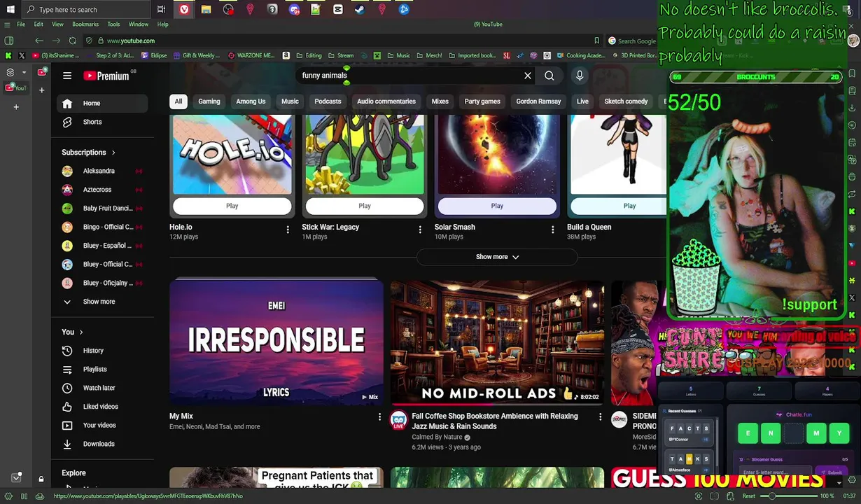Open the Help menu
Viewport: 861px width, 504px height.
(x=162, y=24)
